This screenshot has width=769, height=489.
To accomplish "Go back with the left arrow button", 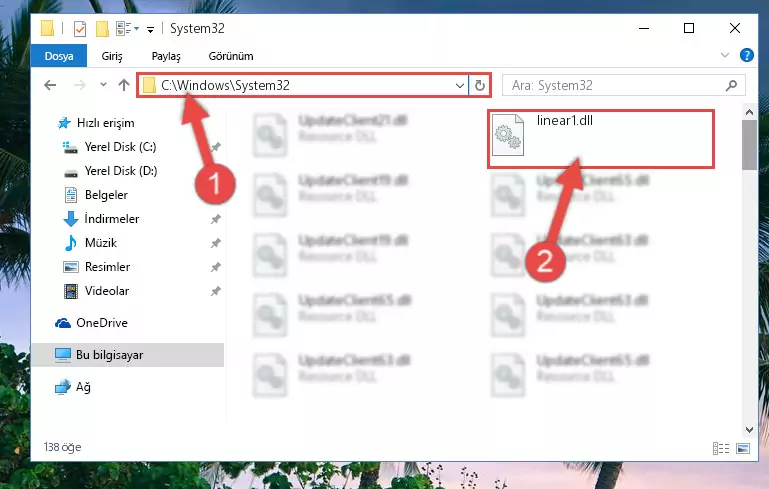I will [x=50, y=85].
